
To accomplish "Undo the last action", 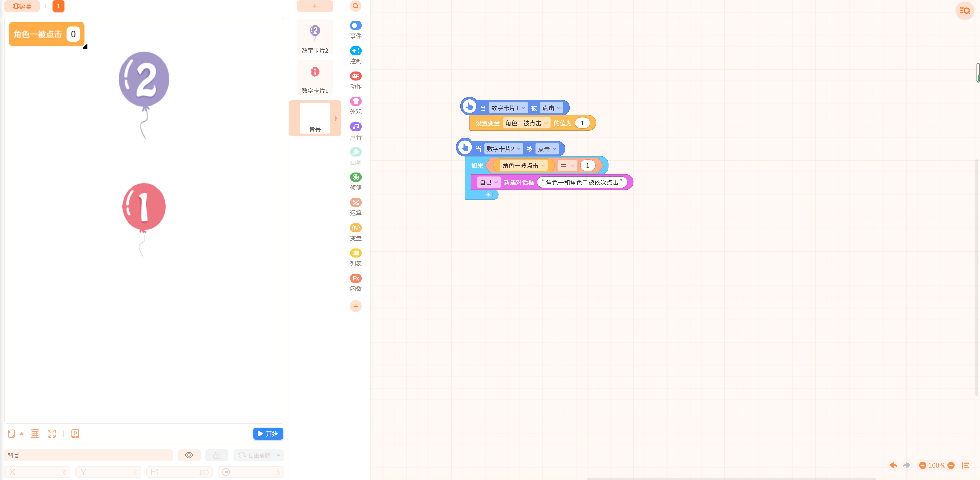I will pos(893,465).
